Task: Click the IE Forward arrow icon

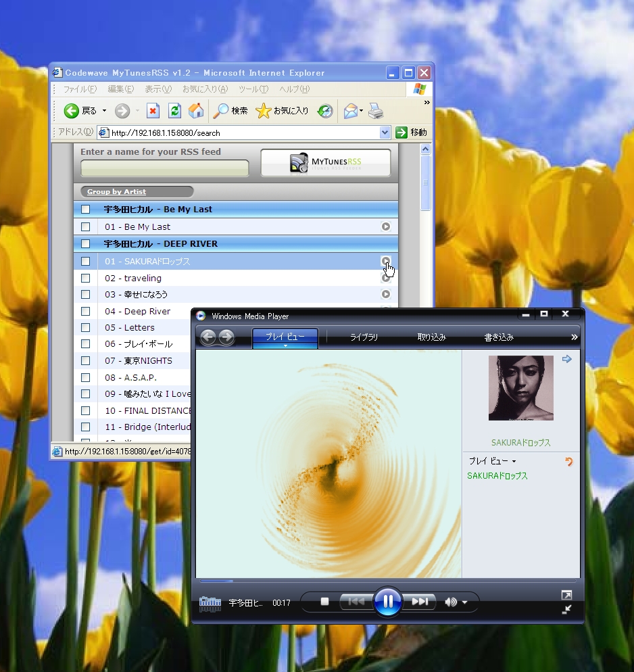Action: tap(122, 111)
